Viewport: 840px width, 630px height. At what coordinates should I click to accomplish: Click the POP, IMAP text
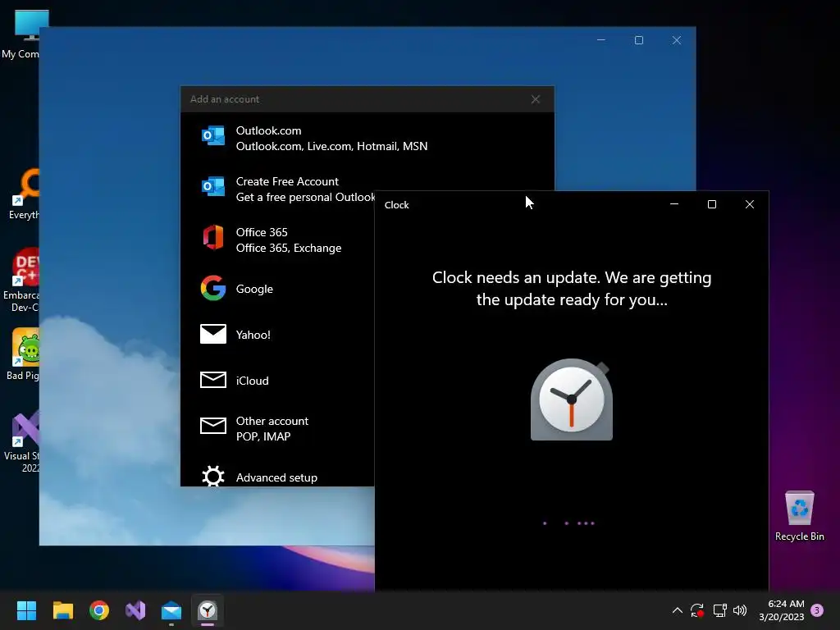click(x=263, y=436)
